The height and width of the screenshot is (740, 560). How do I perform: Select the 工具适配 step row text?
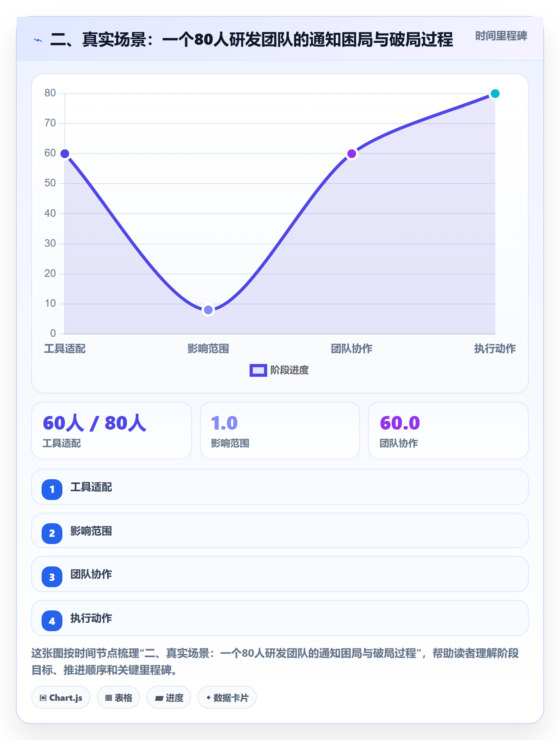point(91,487)
